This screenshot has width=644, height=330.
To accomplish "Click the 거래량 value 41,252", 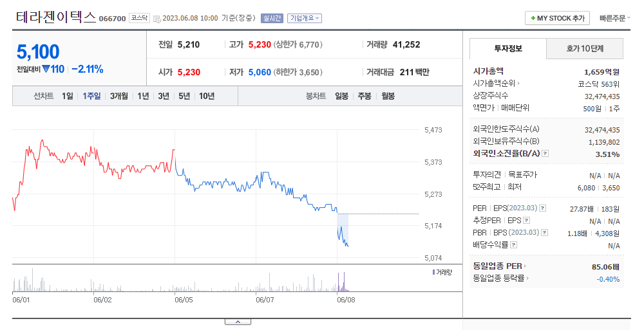I will coord(406,45).
